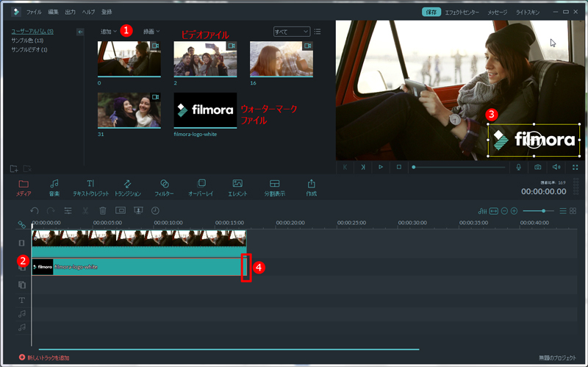The width and height of the screenshot is (588, 367).
Task: Go to previous frame in preview
Action: pos(345,168)
